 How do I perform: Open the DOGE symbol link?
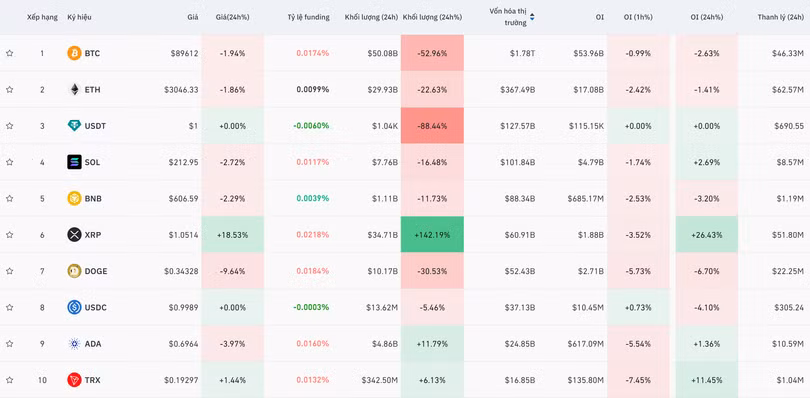[96, 271]
